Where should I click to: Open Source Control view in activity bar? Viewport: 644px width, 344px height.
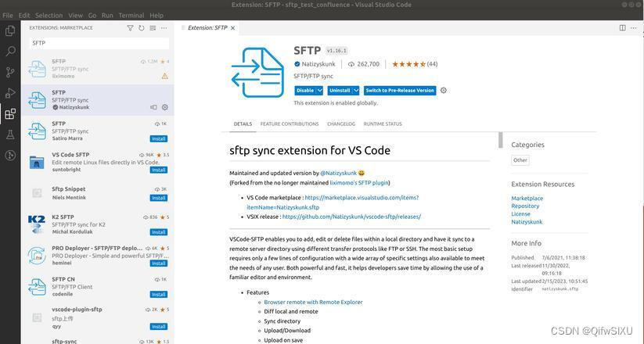point(10,72)
